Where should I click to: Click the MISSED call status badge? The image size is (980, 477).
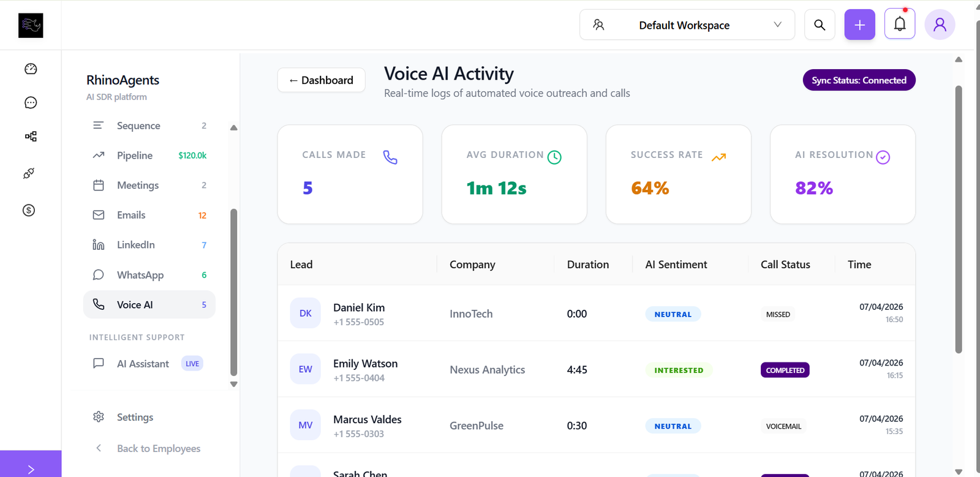(x=778, y=314)
